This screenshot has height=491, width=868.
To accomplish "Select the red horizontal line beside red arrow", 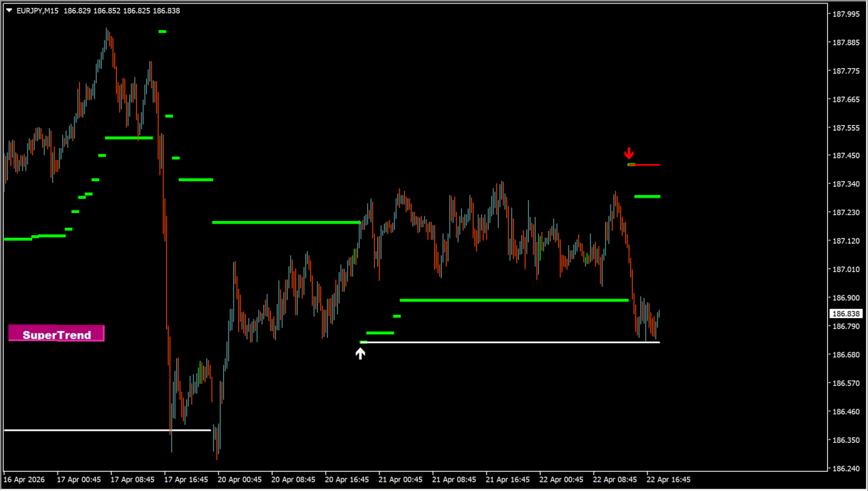I will click(x=647, y=165).
